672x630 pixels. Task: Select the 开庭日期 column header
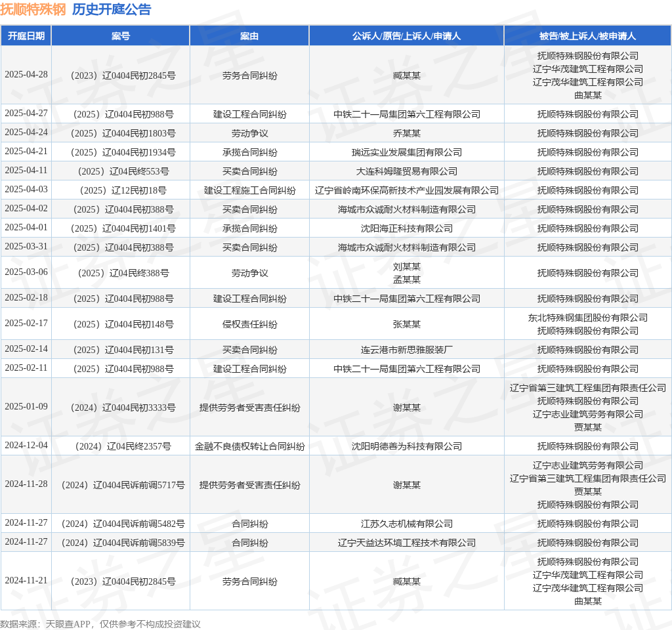pos(26,36)
